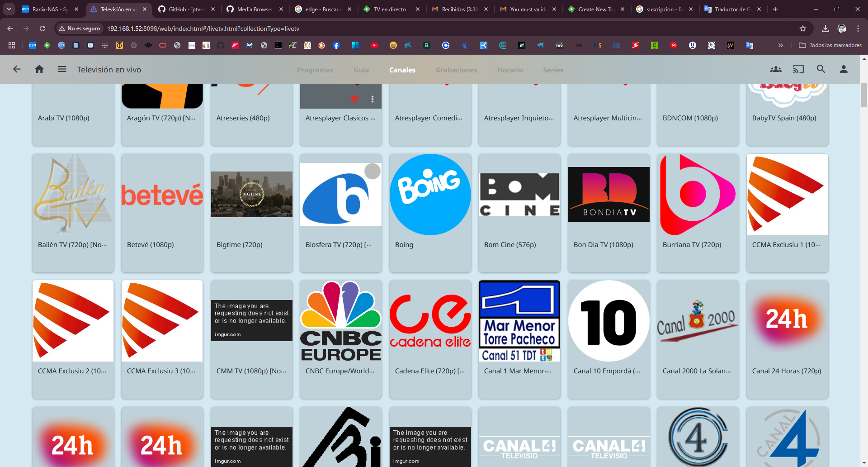Viewport: 868px width, 467px height.
Task: Open the SyncPlay group icon
Action: (x=776, y=69)
